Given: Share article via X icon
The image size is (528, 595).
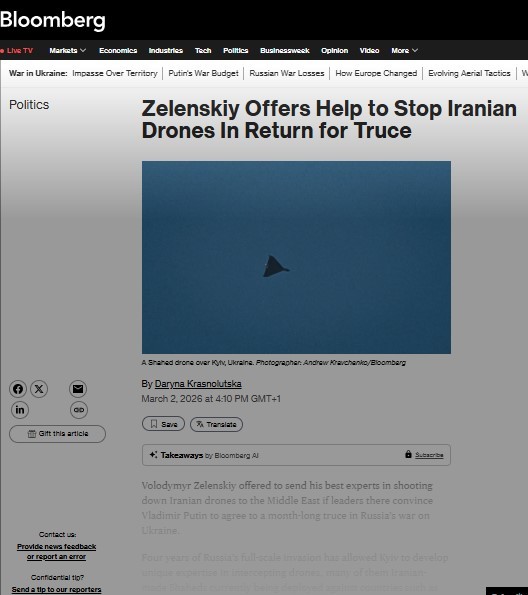Looking at the screenshot, I should [x=39, y=389].
